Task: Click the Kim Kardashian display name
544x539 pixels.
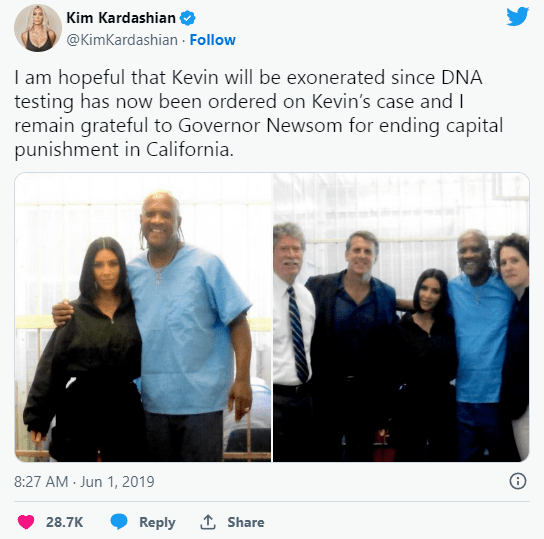Action: click(121, 18)
